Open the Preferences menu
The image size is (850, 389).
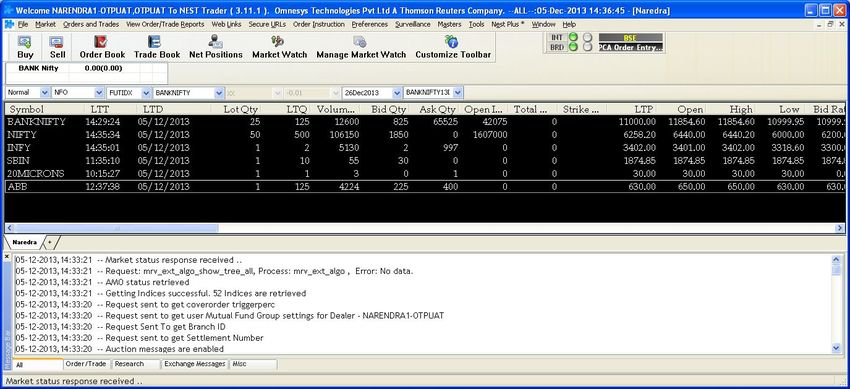coord(370,24)
